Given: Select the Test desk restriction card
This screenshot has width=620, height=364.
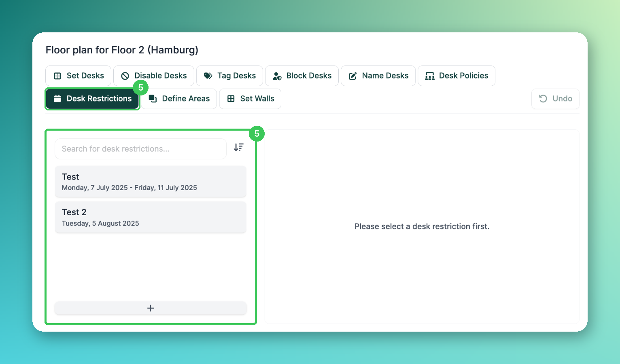Looking at the screenshot, I should 151,182.
